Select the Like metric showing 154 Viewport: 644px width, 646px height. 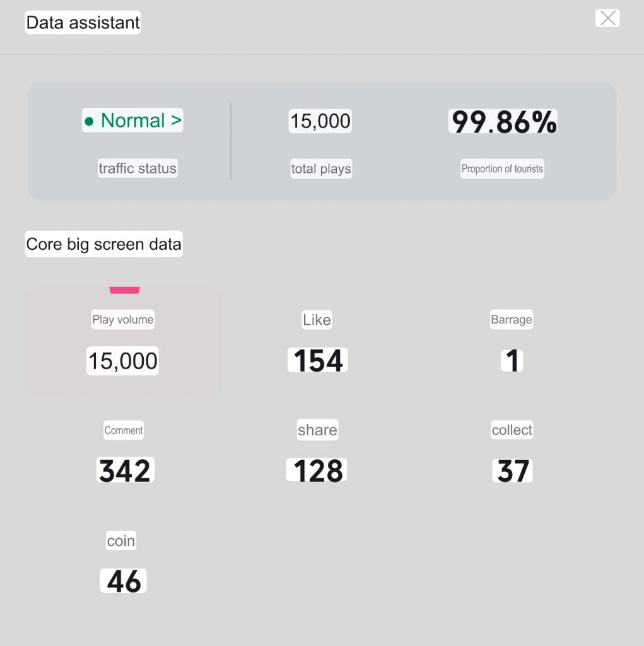[x=317, y=341]
